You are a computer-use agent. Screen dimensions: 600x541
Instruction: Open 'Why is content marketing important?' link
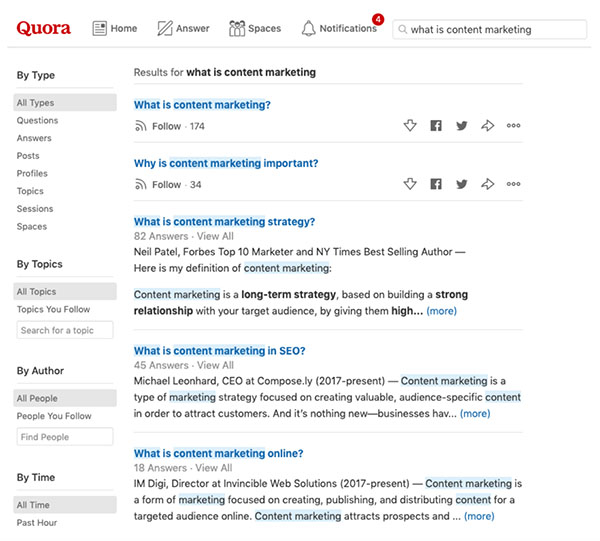pyautogui.click(x=226, y=163)
